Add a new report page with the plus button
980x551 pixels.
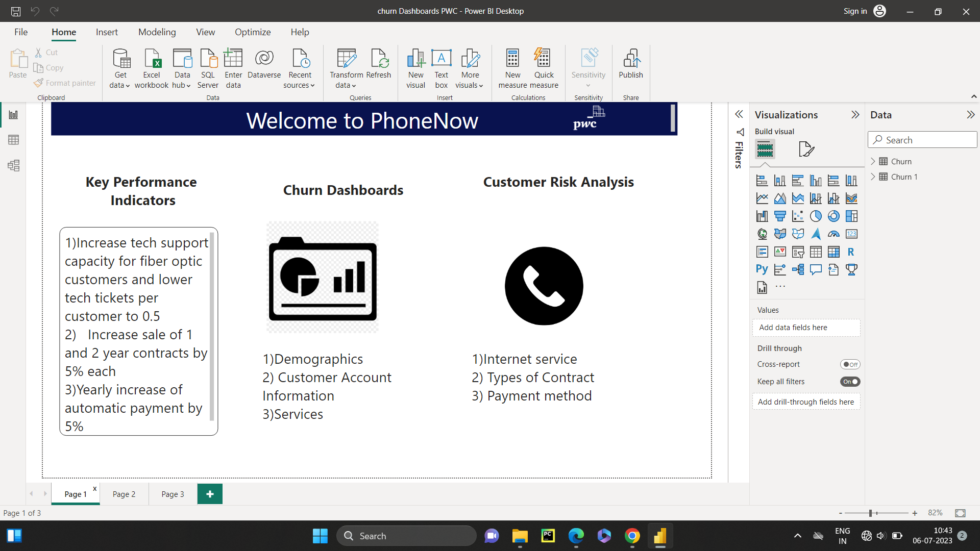point(210,493)
